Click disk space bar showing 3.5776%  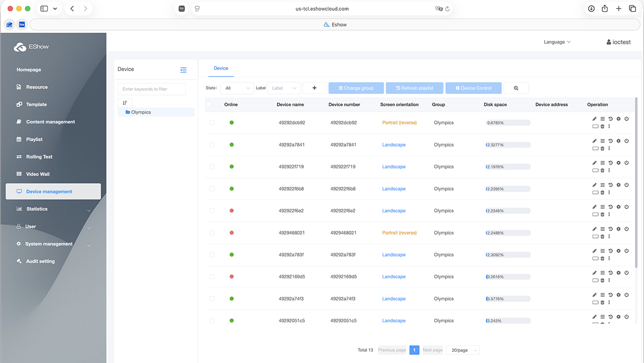point(508,299)
